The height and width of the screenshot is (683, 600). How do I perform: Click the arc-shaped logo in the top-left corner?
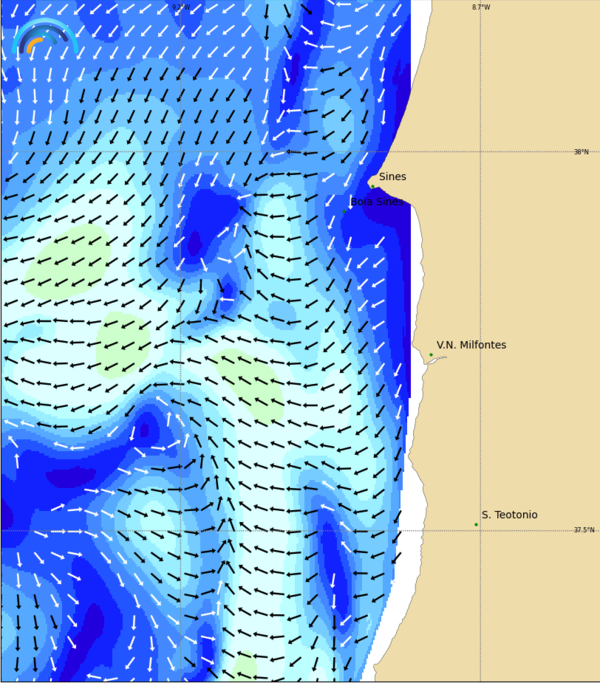(x=44, y=36)
